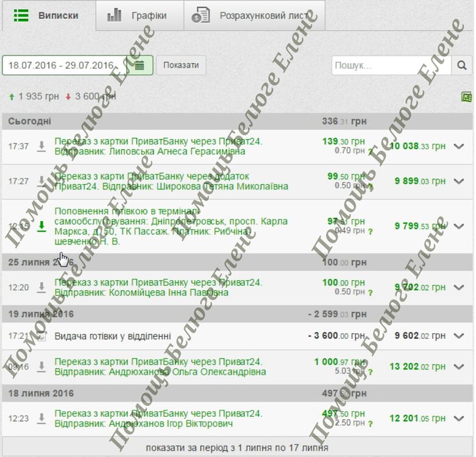Click the 19 липня 2016 group header

(237, 314)
